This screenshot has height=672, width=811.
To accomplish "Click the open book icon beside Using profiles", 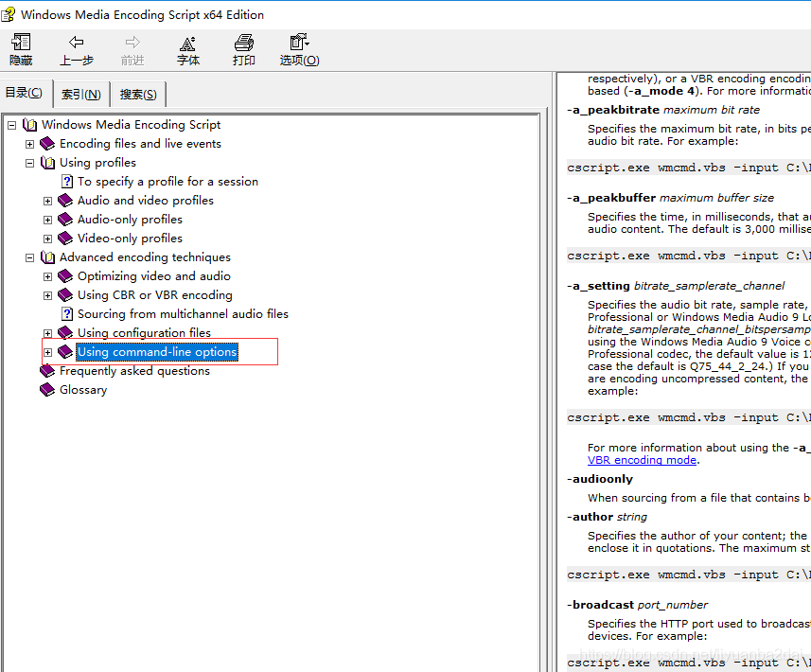I will click(47, 163).
